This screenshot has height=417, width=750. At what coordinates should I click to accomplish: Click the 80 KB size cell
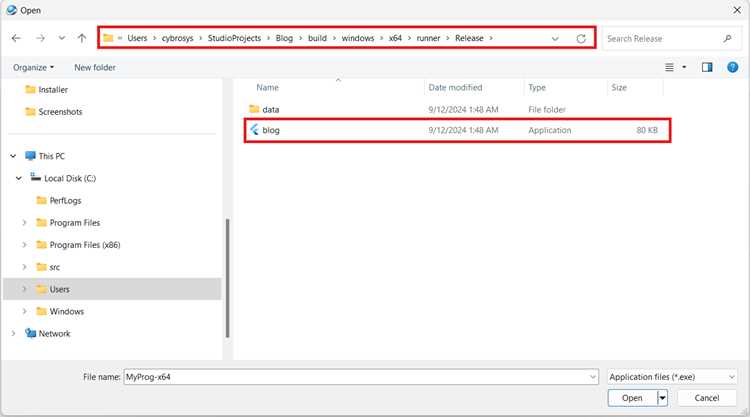click(647, 130)
